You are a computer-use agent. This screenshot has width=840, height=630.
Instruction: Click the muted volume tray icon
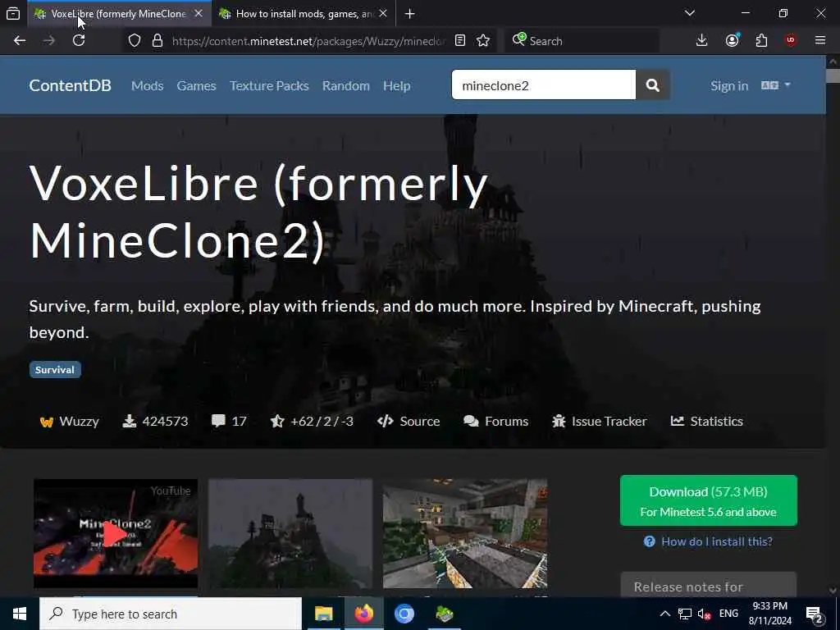[x=705, y=614]
